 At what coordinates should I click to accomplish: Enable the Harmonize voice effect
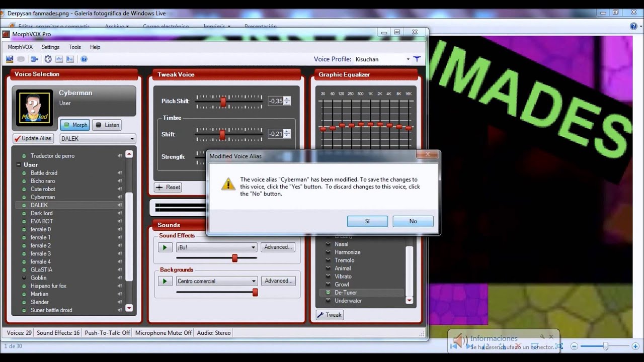328,252
